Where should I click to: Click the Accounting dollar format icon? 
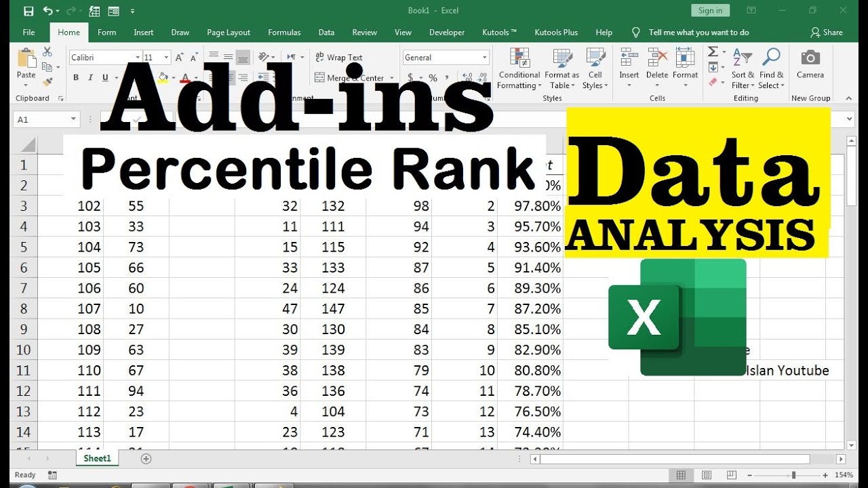click(x=411, y=78)
